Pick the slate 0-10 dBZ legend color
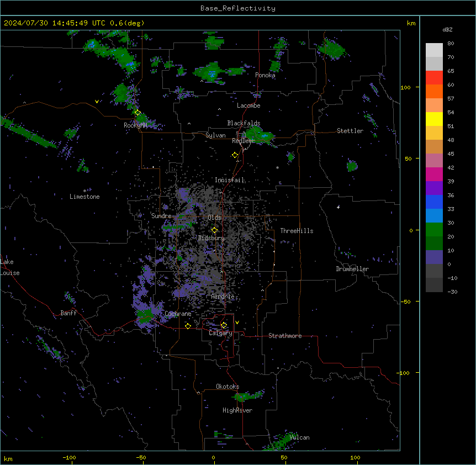 click(434, 257)
